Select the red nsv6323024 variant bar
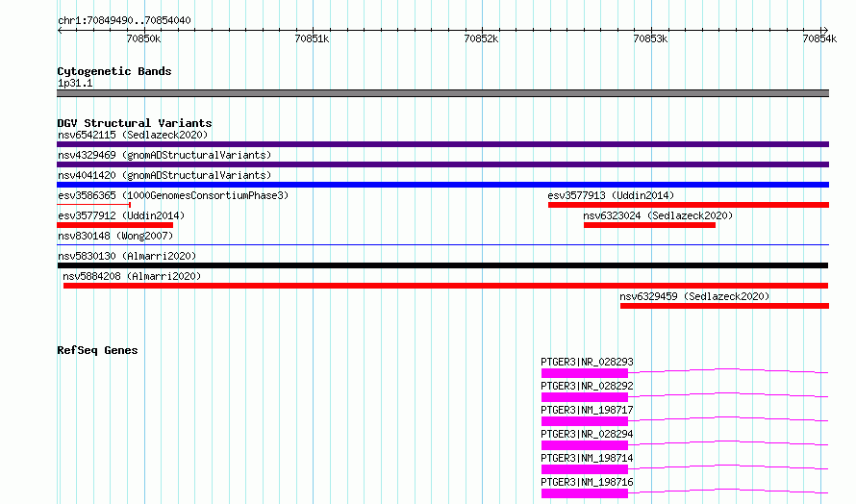The image size is (856, 504). (x=649, y=225)
